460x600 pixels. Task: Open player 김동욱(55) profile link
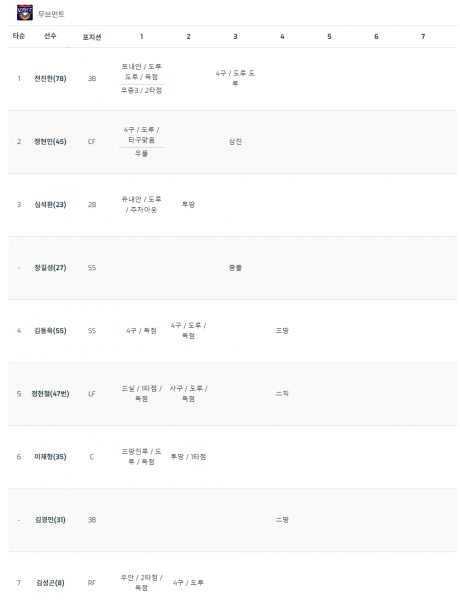[50, 331]
